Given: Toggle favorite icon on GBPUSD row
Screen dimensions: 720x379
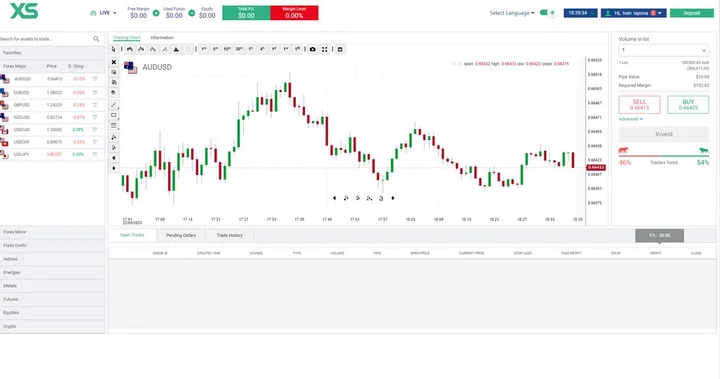Looking at the screenshot, I should click(x=95, y=105).
